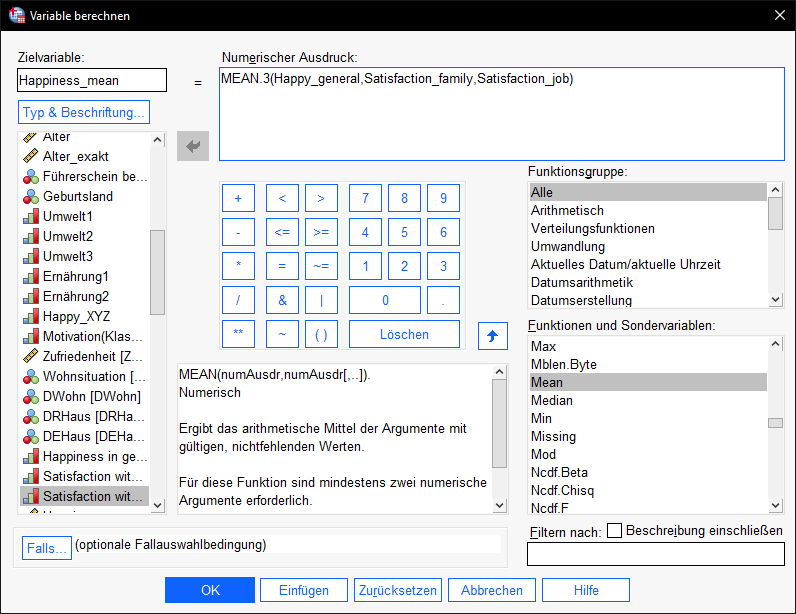
Task: Click down arrow of functions list scrollbar
Action: coord(776,505)
